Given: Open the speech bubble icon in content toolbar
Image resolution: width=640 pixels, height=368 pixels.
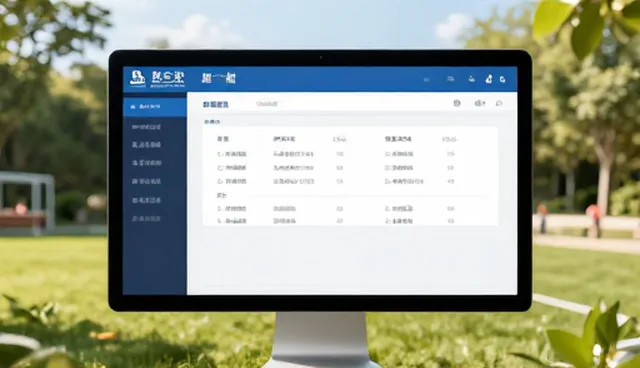Looking at the screenshot, I should (499, 103).
